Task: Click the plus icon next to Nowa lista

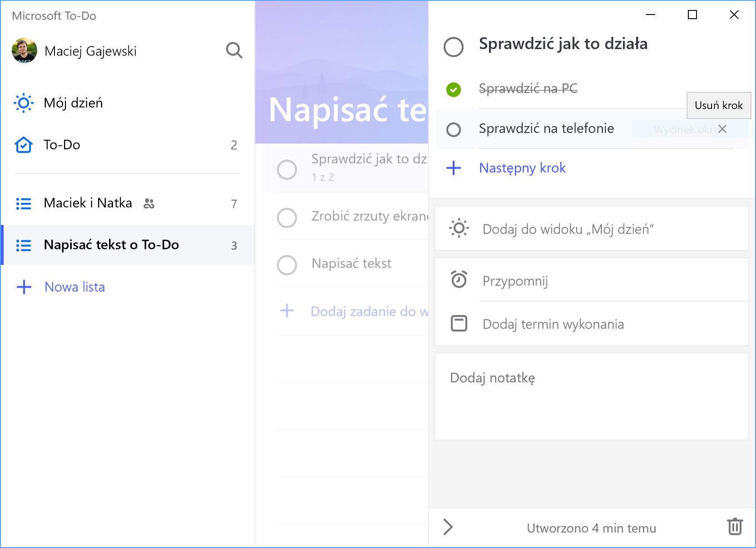Action: tap(24, 287)
